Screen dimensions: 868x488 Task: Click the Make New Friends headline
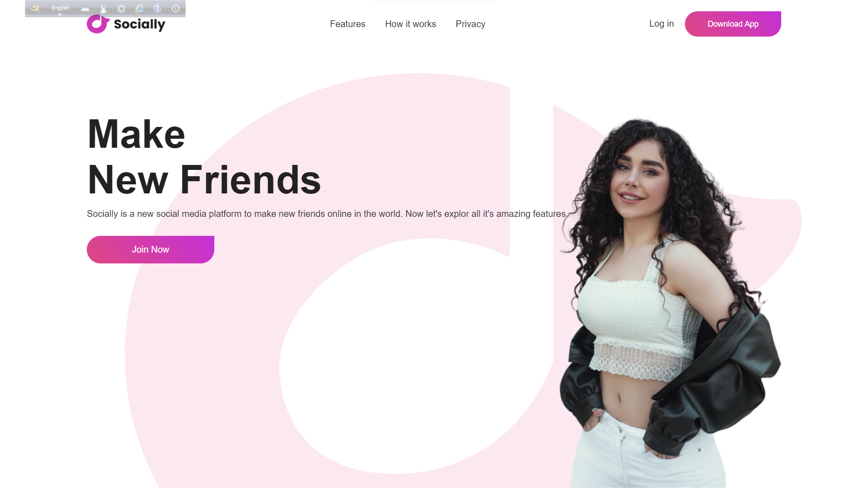click(x=204, y=157)
